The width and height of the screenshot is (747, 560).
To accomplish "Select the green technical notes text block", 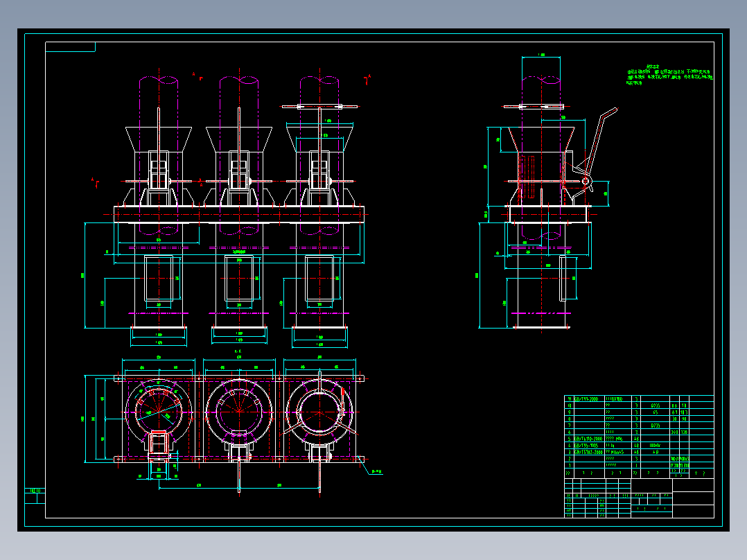I will tap(669, 76).
